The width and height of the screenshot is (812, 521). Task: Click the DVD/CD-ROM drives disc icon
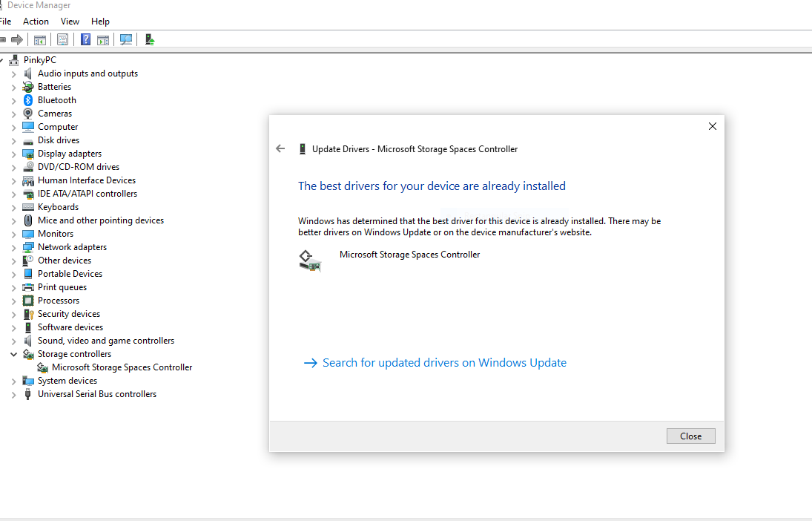[x=28, y=167]
